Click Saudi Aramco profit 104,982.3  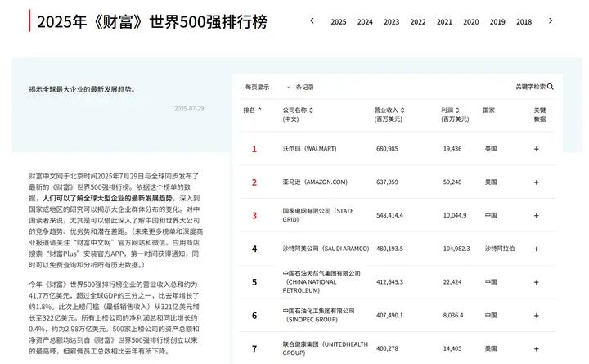click(456, 249)
